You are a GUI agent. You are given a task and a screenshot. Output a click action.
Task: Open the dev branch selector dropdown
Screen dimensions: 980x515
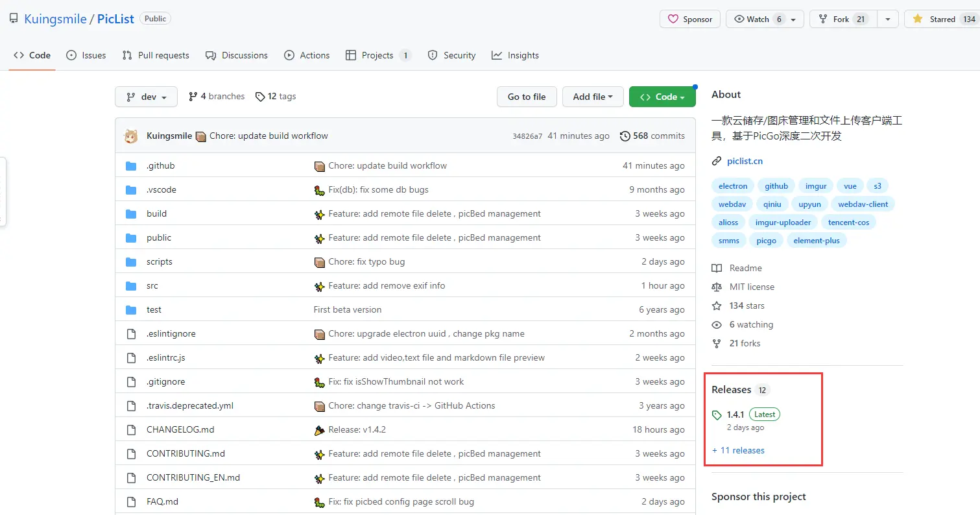(146, 97)
